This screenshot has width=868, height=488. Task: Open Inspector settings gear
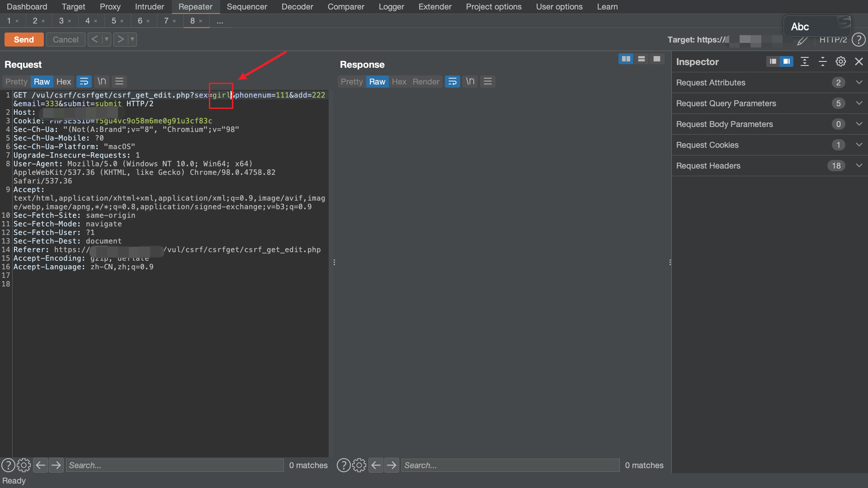tap(841, 61)
